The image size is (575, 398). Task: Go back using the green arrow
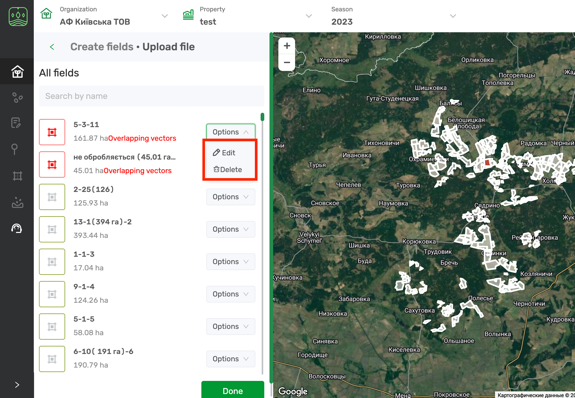click(52, 47)
